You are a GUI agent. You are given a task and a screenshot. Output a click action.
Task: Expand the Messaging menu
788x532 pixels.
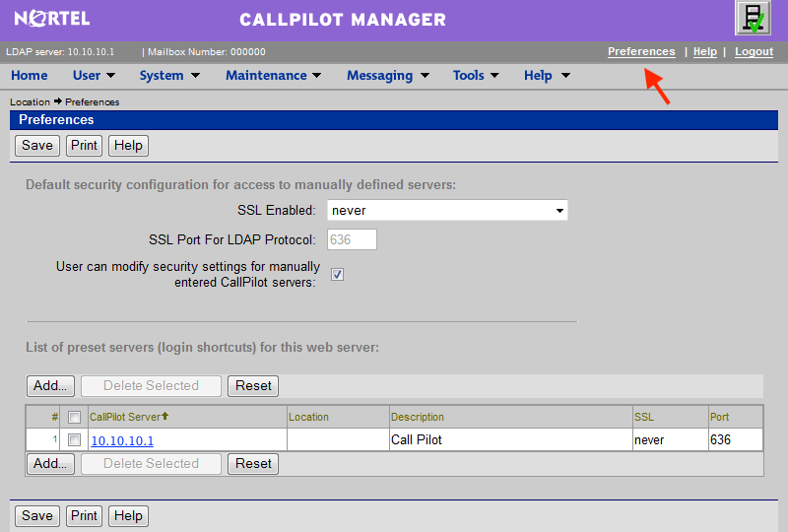point(388,76)
